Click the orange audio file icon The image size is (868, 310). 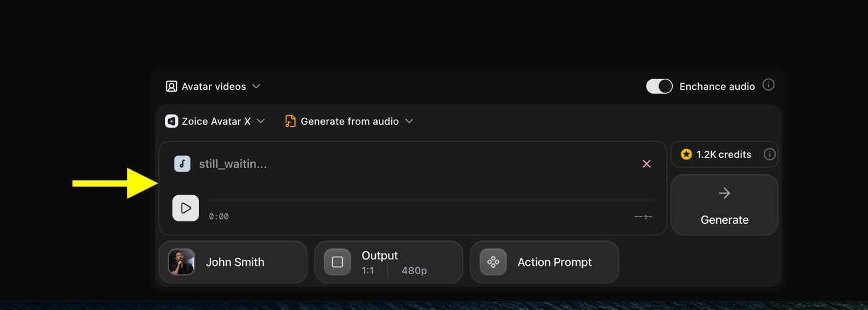(290, 121)
